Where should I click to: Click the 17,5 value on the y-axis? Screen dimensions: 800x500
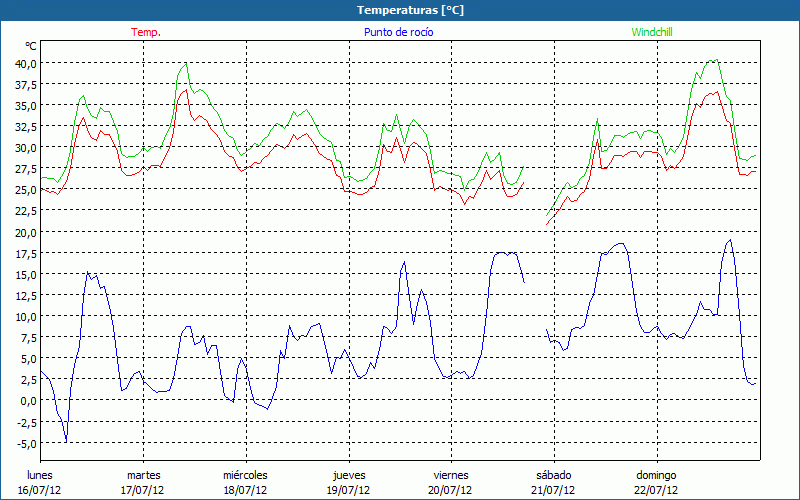(24, 253)
